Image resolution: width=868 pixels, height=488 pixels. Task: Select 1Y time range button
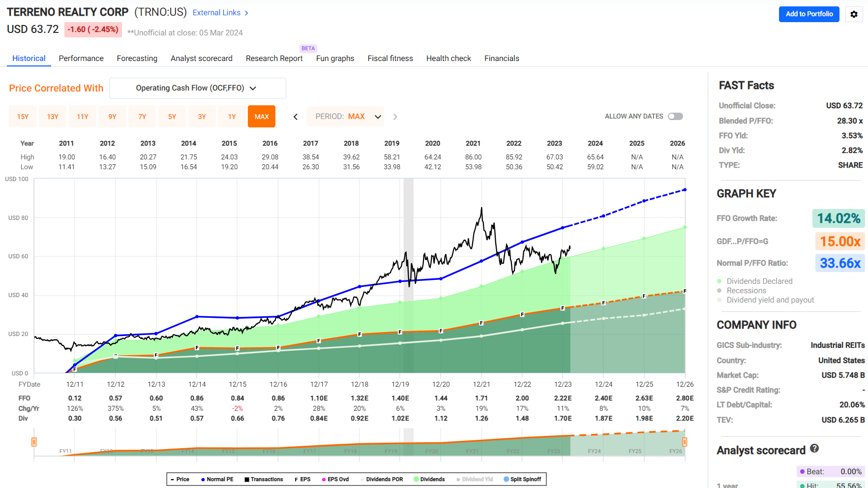pos(232,117)
